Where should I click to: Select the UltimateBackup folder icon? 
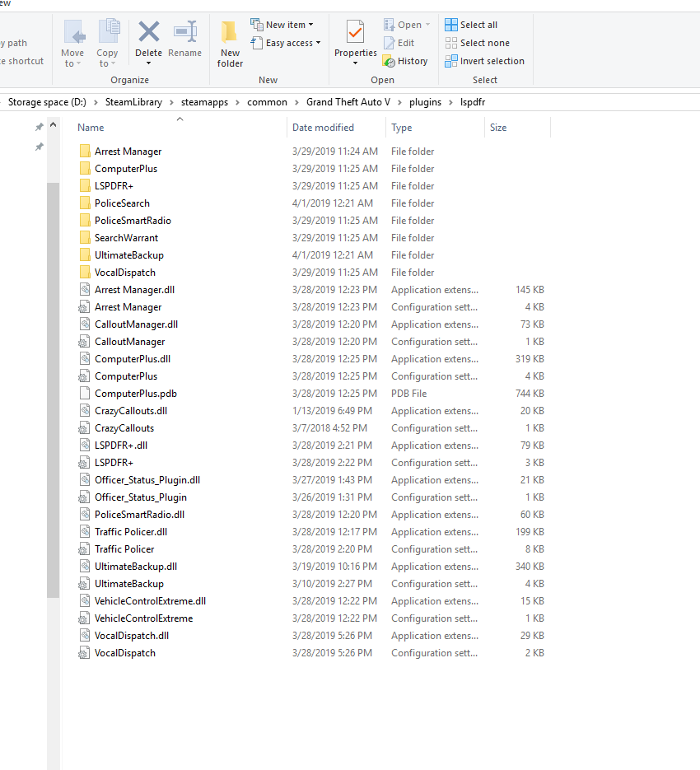(x=85, y=254)
